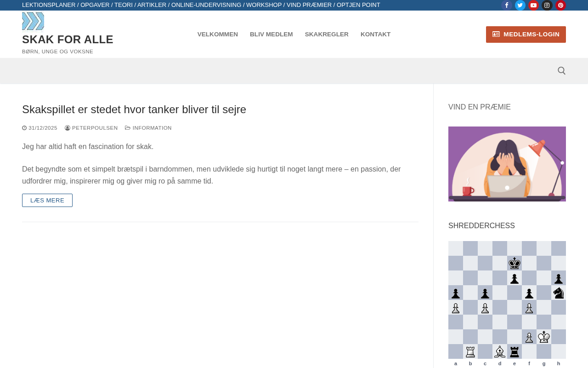Select the black king on the chessboard

coord(514,263)
